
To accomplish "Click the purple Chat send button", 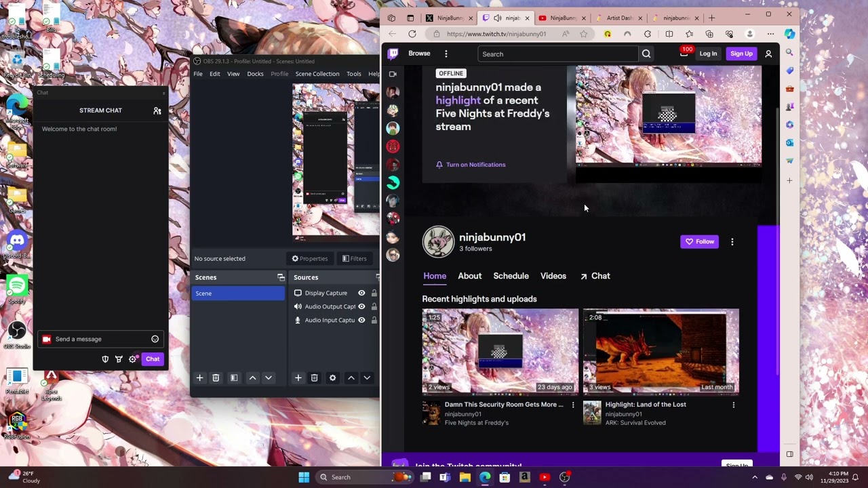I will pyautogui.click(x=153, y=359).
